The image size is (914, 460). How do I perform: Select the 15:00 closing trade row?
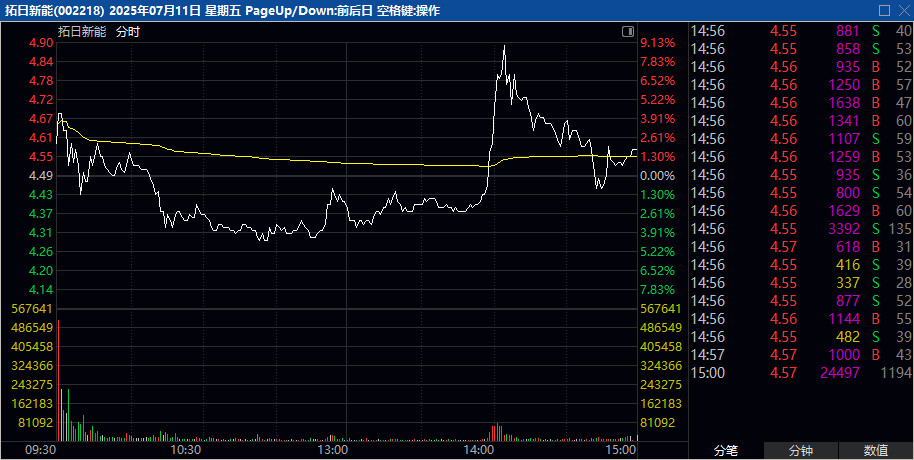[801, 373]
